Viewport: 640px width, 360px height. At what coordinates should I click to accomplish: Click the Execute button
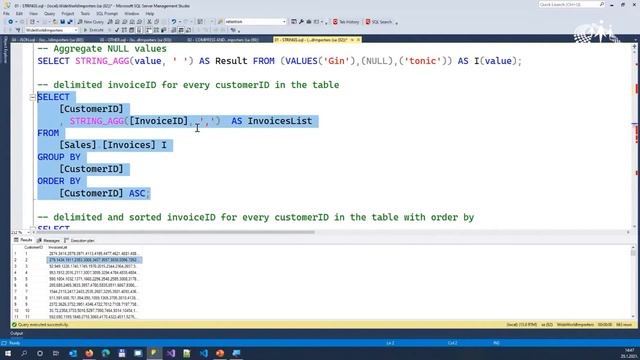pyautogui.click(x=93, y=30)
